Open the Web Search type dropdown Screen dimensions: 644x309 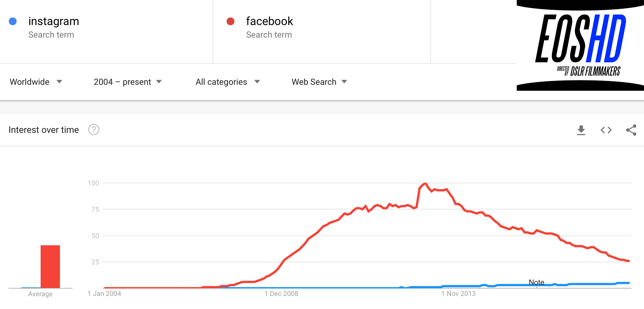click(x=319, y=82)
